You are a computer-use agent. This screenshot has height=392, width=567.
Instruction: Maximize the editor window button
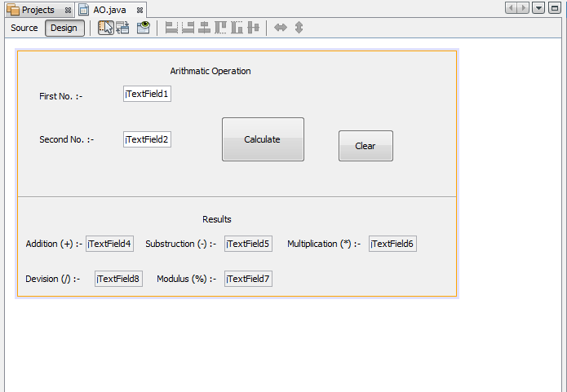tap(554, 7)
